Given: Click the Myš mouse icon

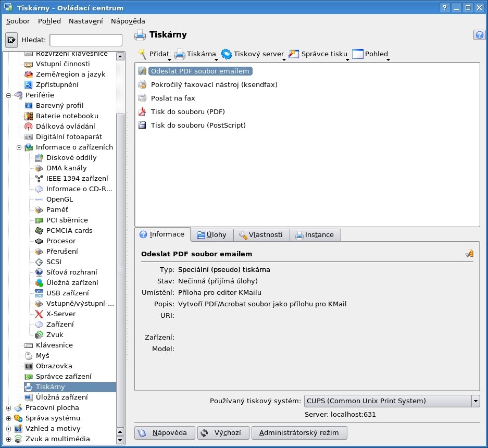Looking at the screenshot, I should click(x=29, y=356).
